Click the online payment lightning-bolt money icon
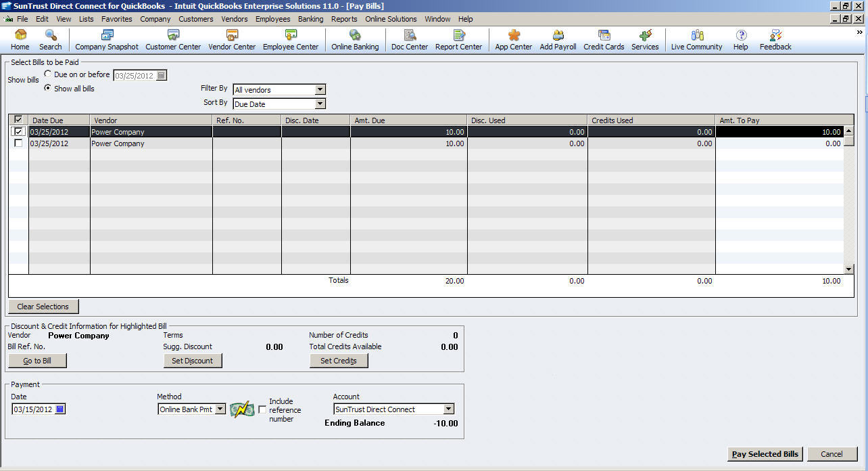 click(x=241, y=409)
